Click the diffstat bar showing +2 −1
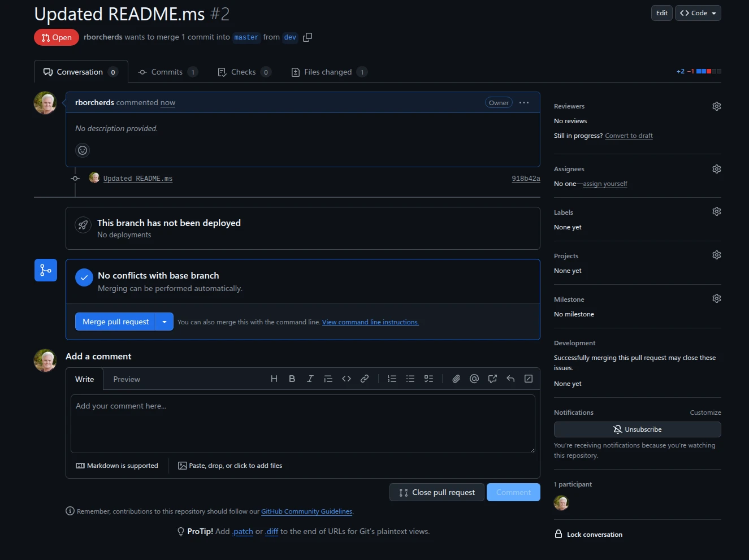 coord(699,71)
